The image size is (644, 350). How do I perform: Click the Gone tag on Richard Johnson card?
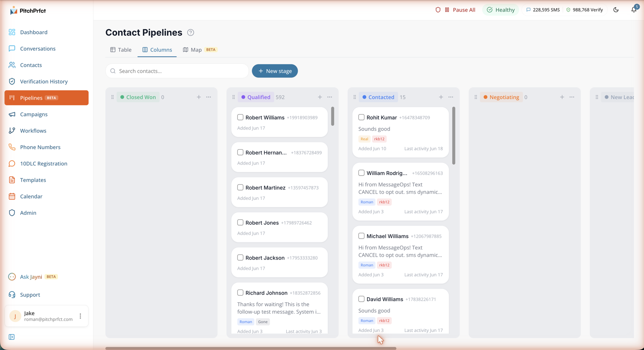pos(263,322)
